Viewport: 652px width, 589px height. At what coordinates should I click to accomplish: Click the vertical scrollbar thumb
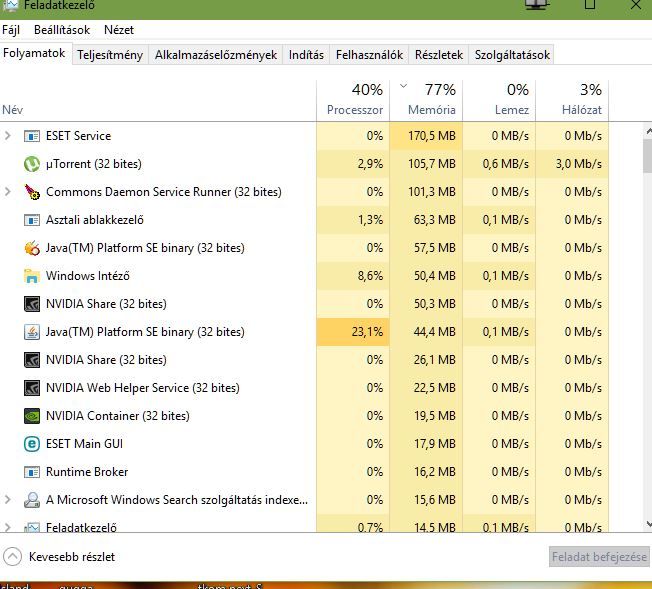(x=648, y=156)
